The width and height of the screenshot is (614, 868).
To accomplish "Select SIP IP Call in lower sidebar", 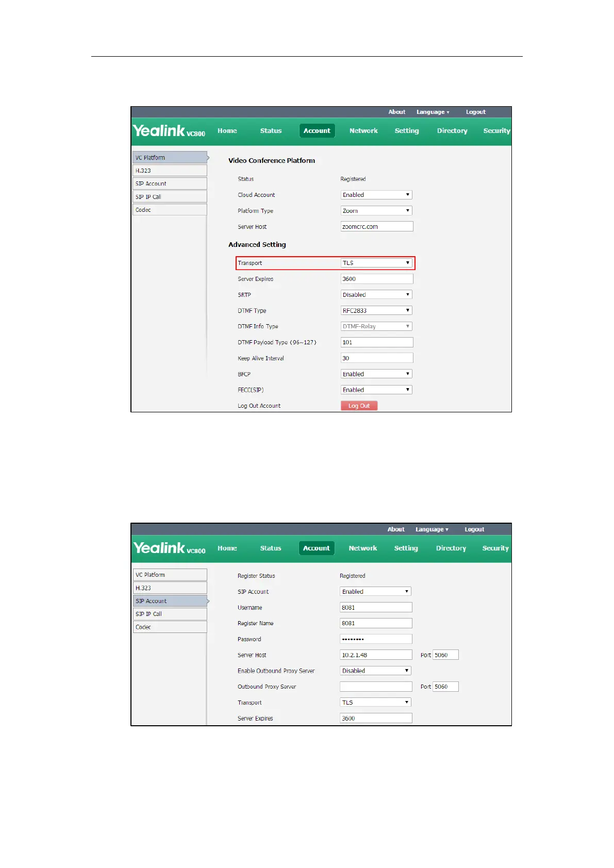I will 170,614.
